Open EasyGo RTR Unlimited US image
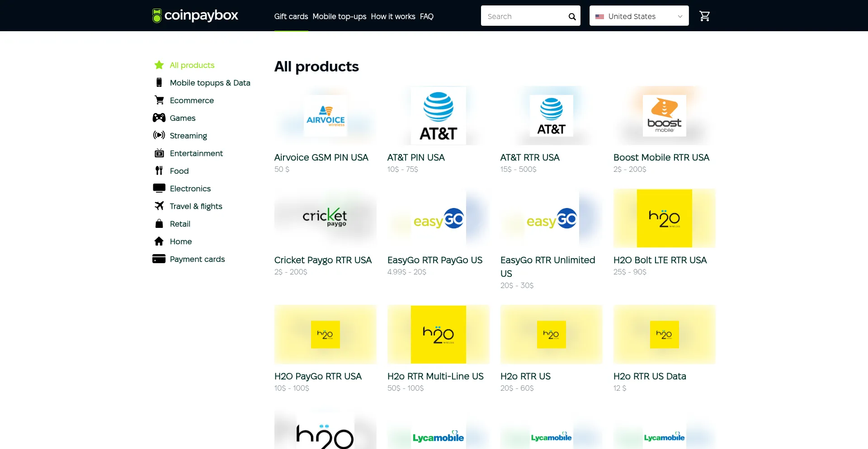868x449 pixels. tap(552, 218)
